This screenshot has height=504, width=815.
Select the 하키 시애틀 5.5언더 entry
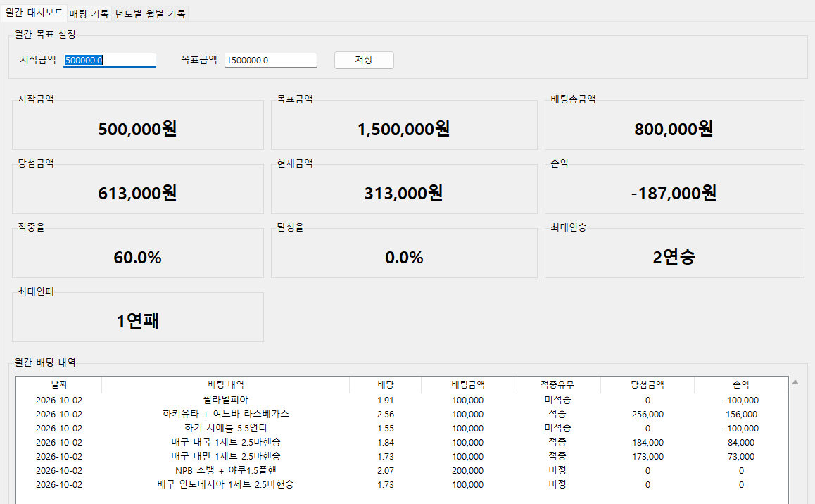point(402,428)
